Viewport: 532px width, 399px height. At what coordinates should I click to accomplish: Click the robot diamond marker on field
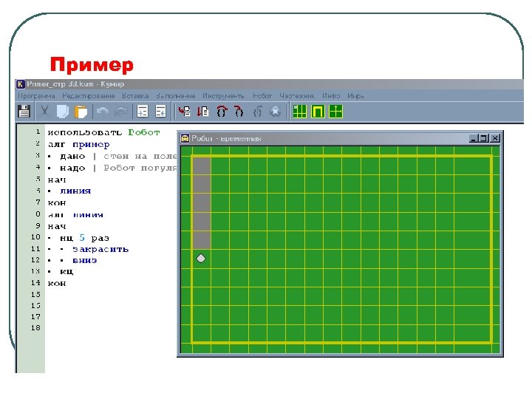click(x=201, y=259)
